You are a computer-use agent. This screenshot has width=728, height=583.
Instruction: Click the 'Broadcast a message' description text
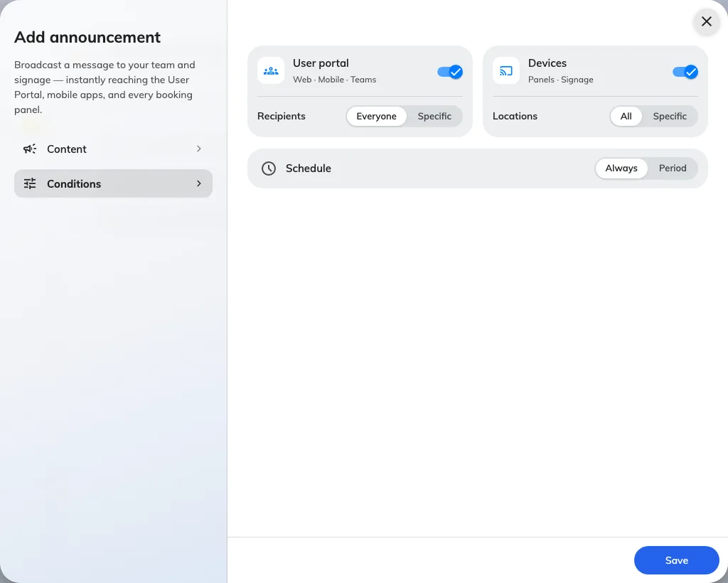coord(105,87)
